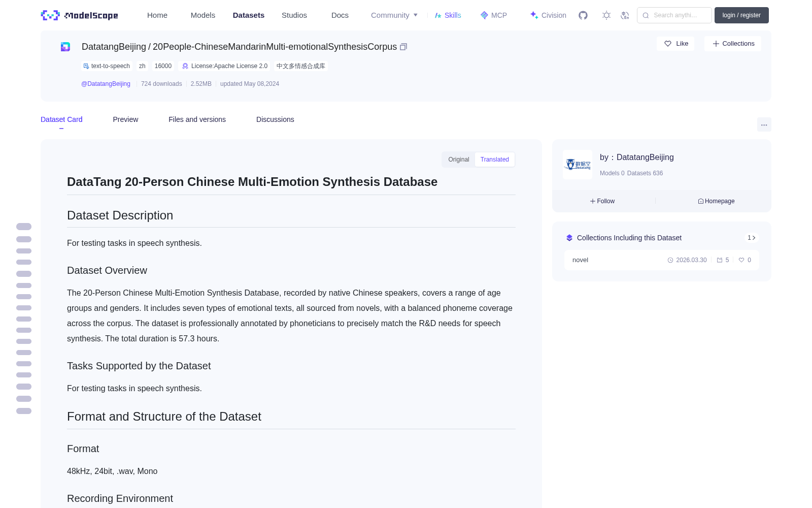Screen dimensions: 812x508
Task: Jump using the last outline marker on left
Action: click(x=24, y=411)
